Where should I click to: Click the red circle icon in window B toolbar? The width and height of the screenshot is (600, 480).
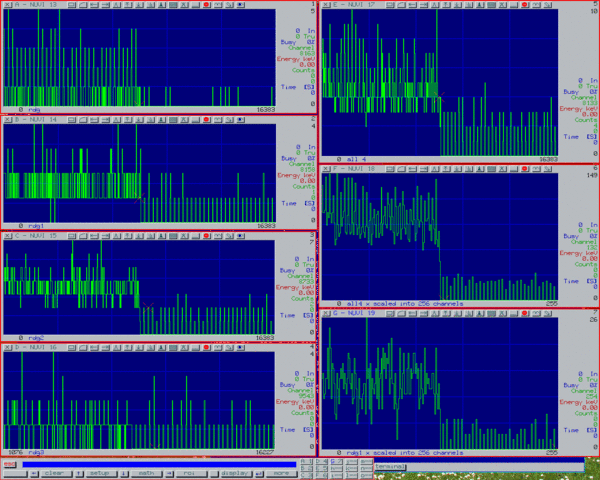click(207, 119)
